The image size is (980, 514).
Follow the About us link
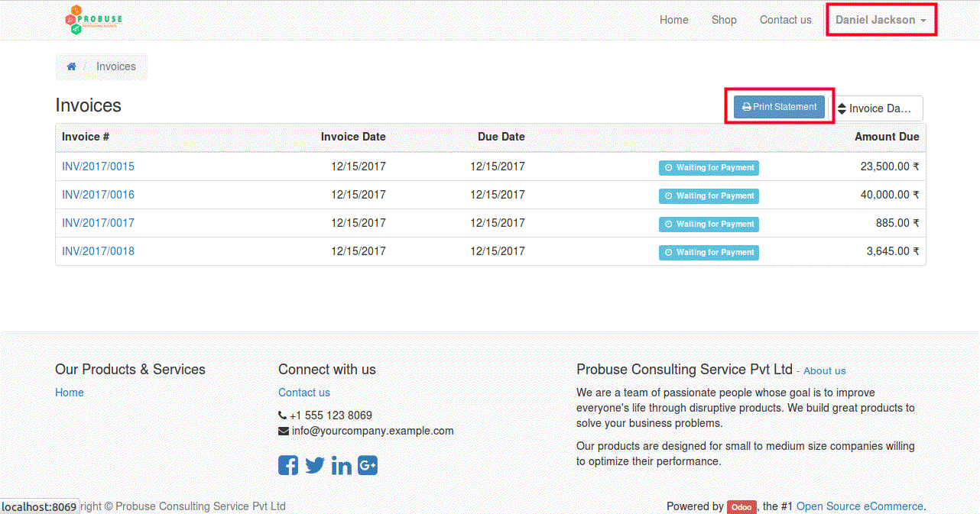824,371
